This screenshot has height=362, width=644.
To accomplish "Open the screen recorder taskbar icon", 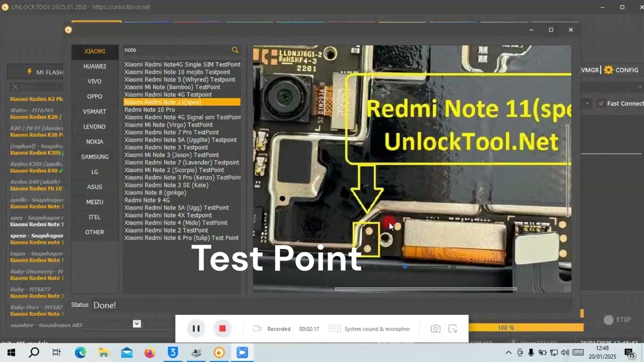I will (x=243, y=353).
